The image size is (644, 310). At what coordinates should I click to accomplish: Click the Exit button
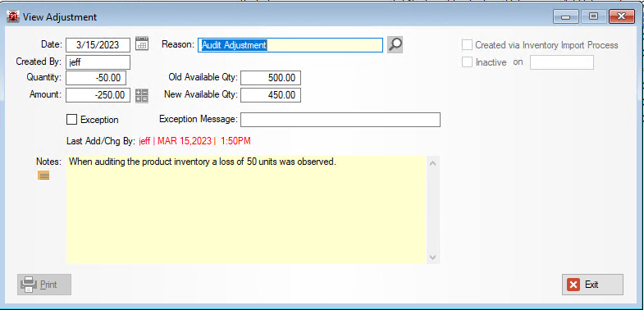click(x=592, y=285)
